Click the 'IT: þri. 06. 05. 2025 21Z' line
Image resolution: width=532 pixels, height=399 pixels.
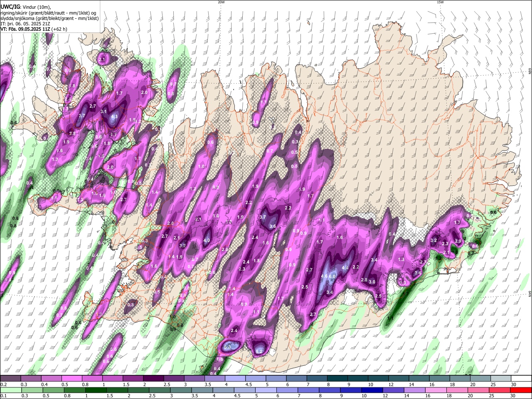[25, 24]
